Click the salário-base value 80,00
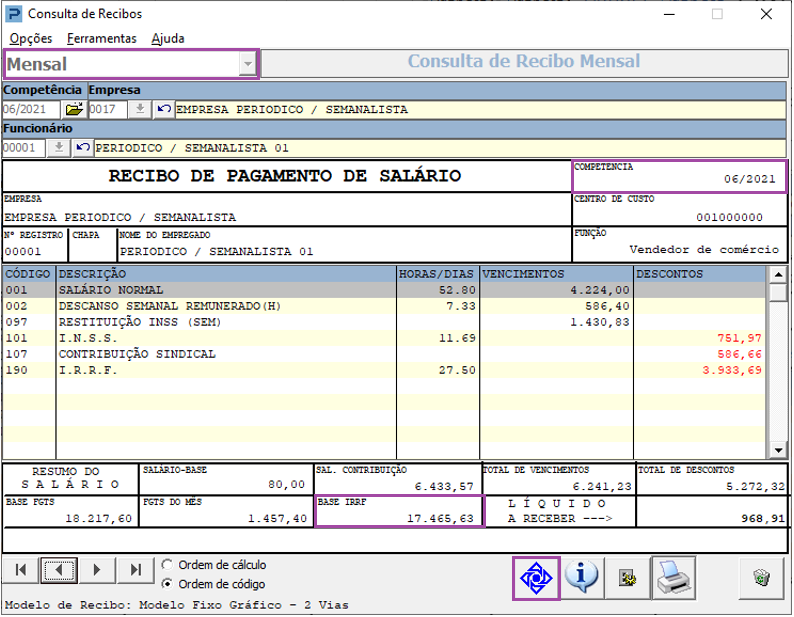This screenshot has width=794, height=617. [287, 485]
